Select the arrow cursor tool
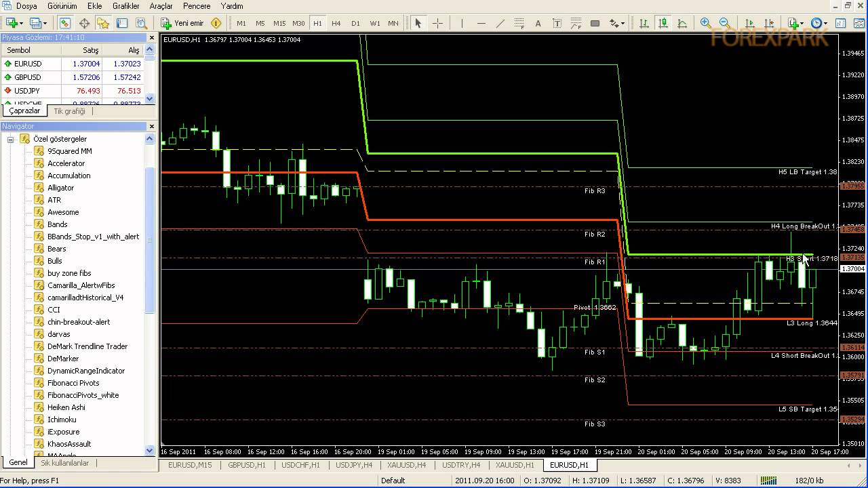 coord(418,23)
